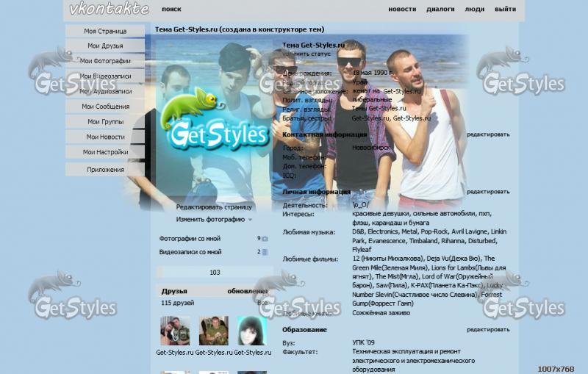
Task: Open Мои Настройки in sidebar
Action: [x=105, y=152]
